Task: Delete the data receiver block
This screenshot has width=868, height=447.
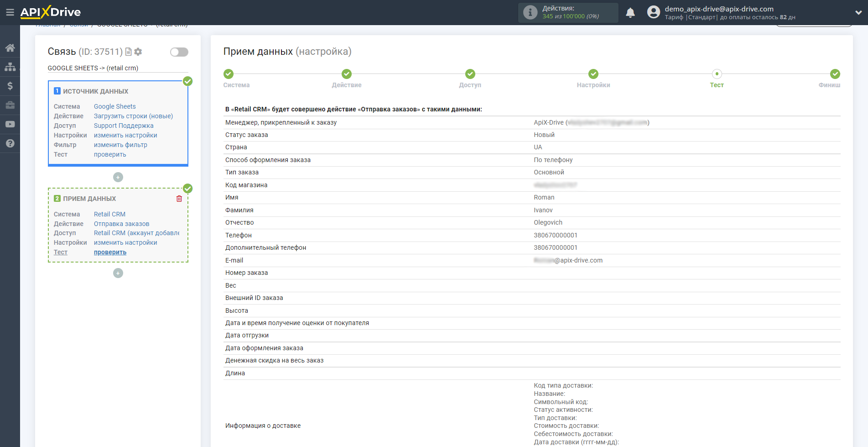Action: (x=179, y=199)
